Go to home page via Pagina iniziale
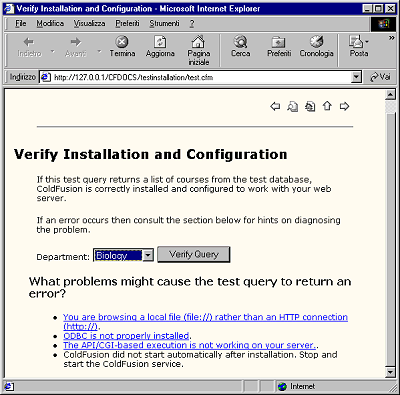The width and height of the screenshot is (400, 395). coord(198,51)
